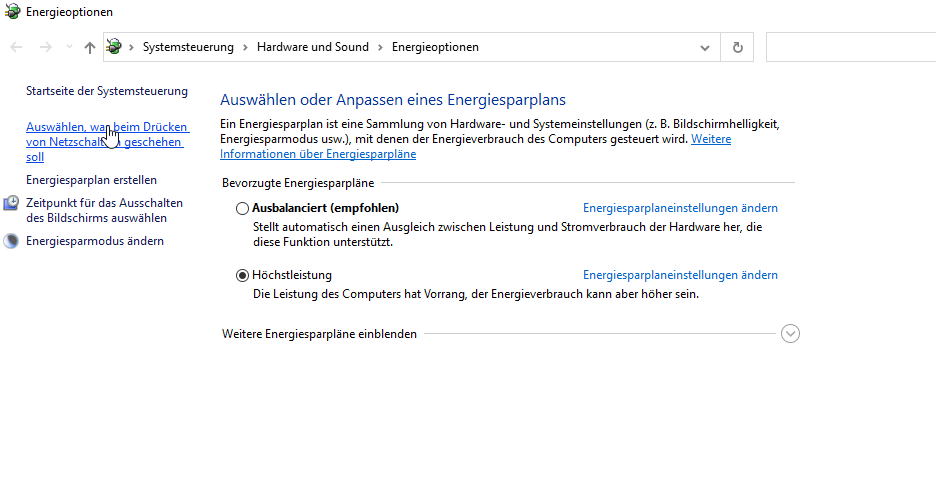Change plan settings for Höchstleistung
936x483 pixels.
(680, 275)
